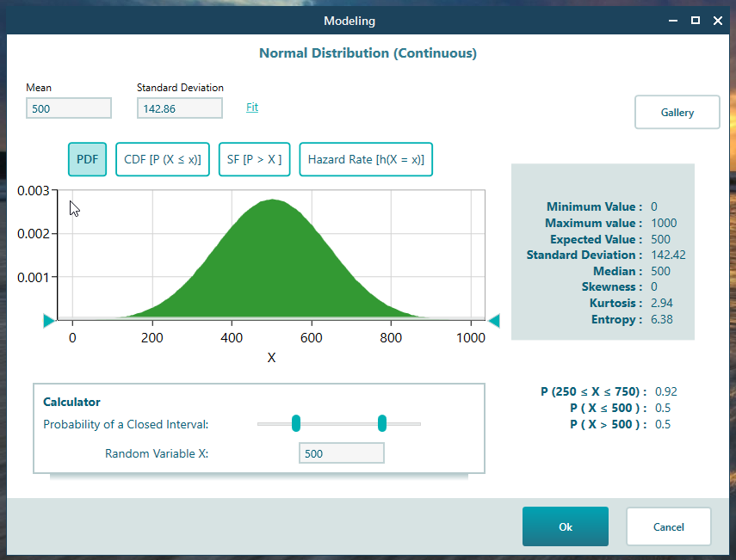Edit the Standard Deviation value
Image resolution: width=736 pixels, height=560 pixels.
179,108
